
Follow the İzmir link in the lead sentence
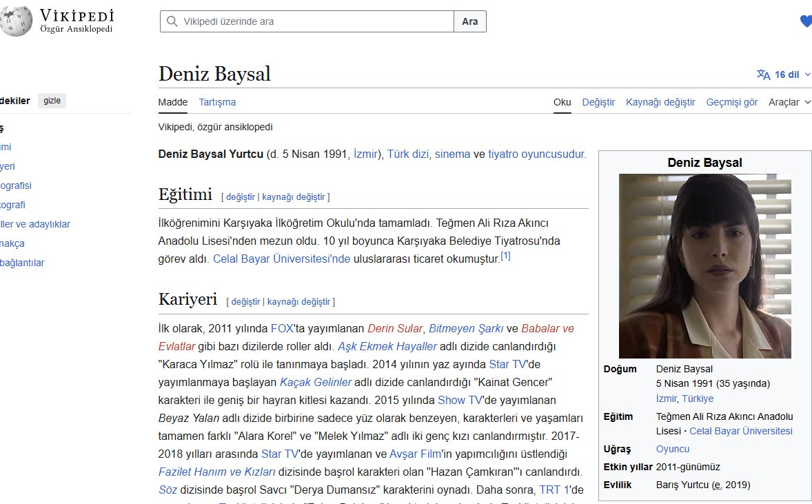click(365, 154)
